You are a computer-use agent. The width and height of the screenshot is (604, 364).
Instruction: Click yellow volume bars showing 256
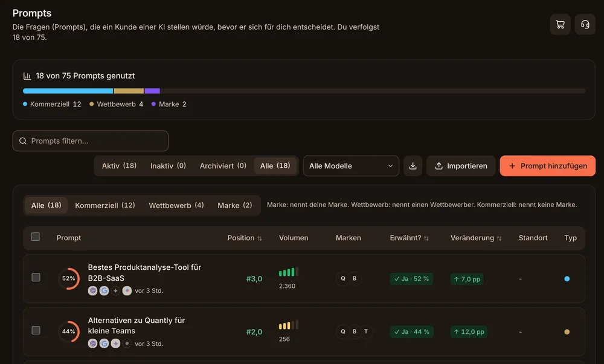tap(289, 325)
